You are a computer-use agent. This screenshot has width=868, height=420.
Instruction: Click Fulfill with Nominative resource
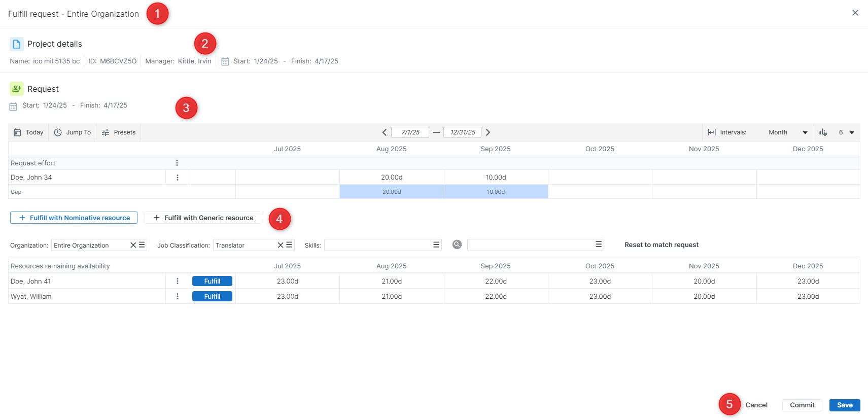point(74,218)
